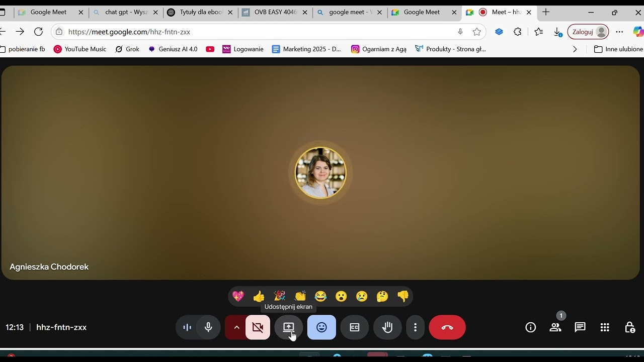644x362 pixels.
Task: Open in-call chat messages
Action: (580, 327)
